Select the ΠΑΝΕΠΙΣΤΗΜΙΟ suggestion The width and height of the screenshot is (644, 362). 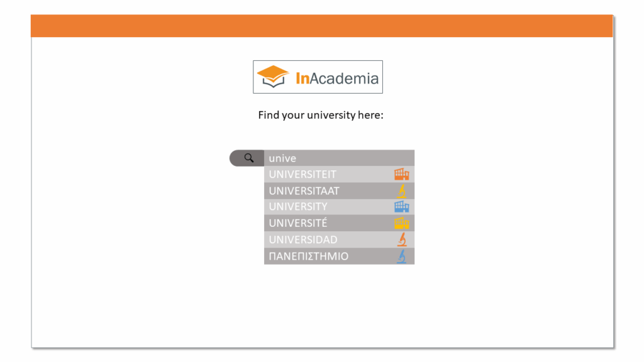click(x=308, y=256)
